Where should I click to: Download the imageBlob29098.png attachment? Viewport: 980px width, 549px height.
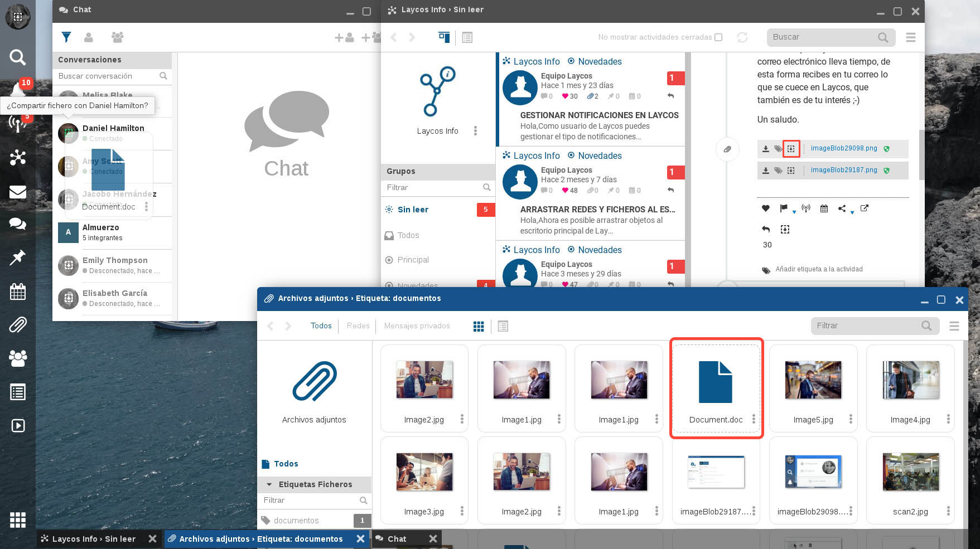pyautogui.click(x=766, y=149)
